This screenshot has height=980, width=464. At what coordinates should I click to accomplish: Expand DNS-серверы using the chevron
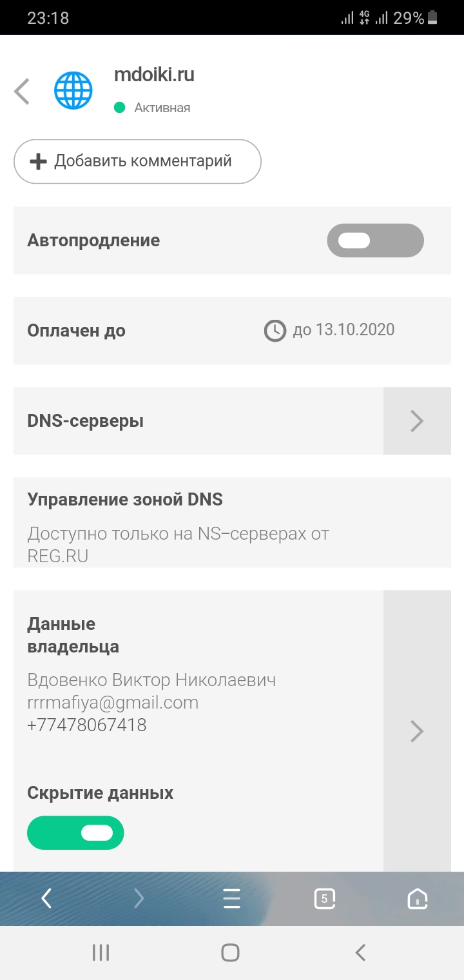tap(417, 421)
